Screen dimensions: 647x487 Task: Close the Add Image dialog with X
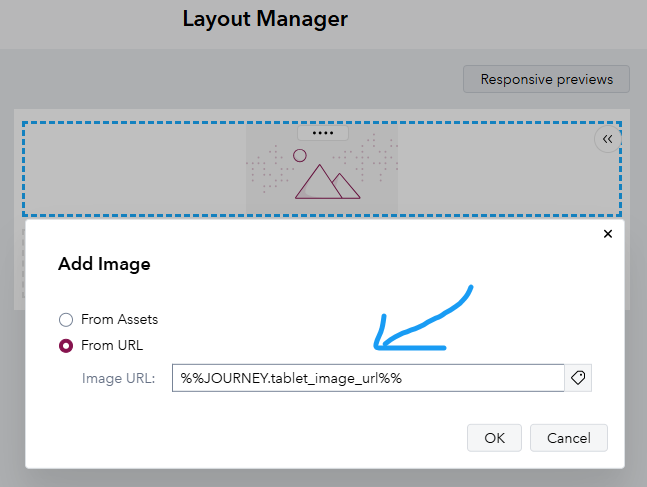click(x=607, y=234)
